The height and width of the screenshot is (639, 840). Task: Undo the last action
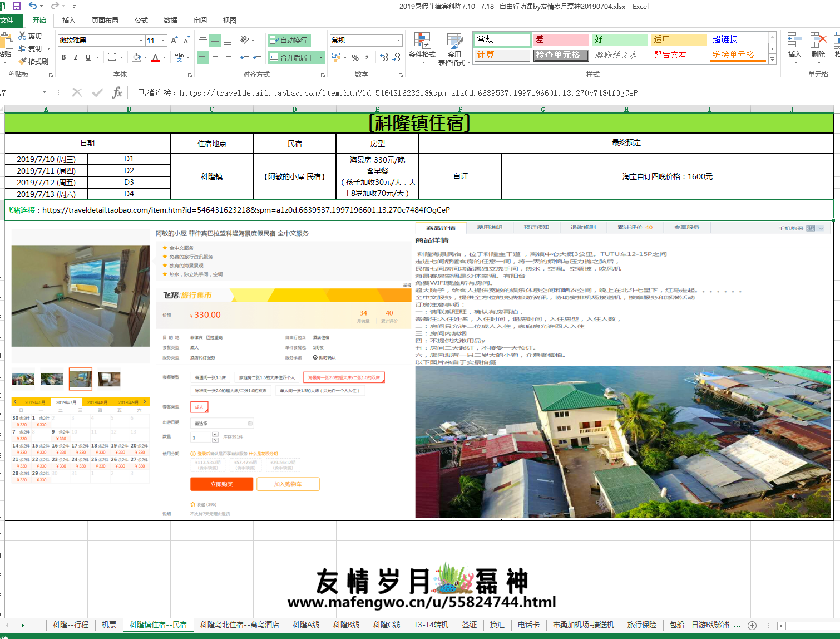(x=33, y=6)
